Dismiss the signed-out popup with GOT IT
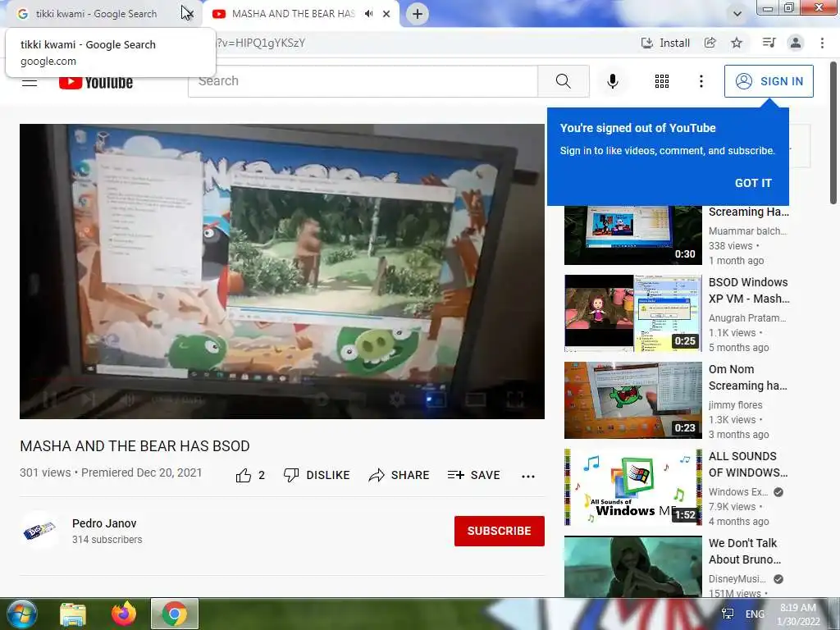This screenshot has width=840, height=630. 753,183
